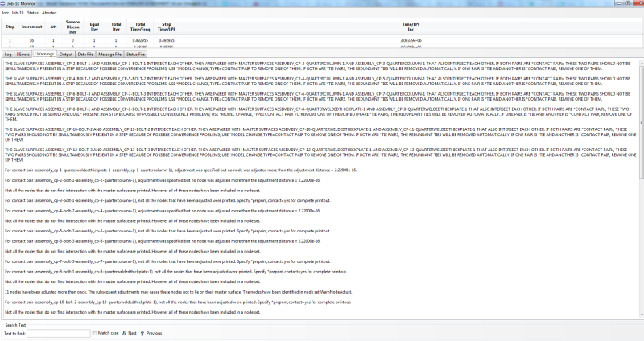This screenshot has width=644, height=341.
Task: Click the Step column header
Action: point(10,27)
